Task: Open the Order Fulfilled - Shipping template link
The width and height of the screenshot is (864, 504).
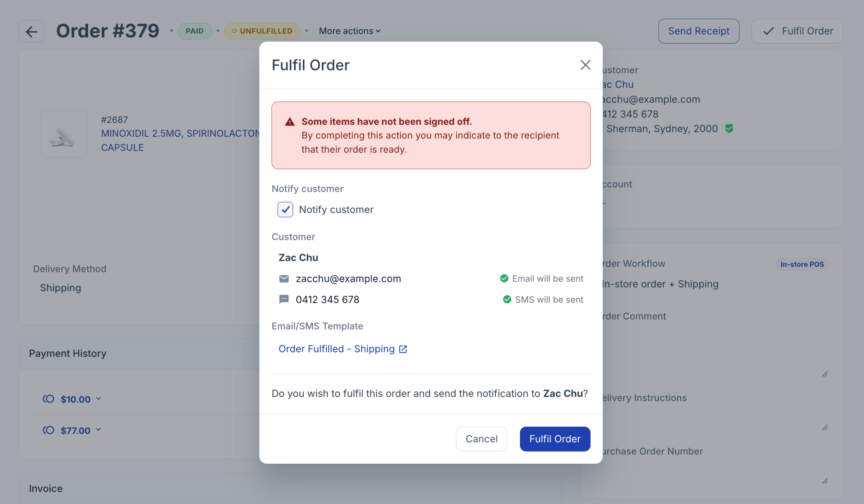Action: [336, 349]
